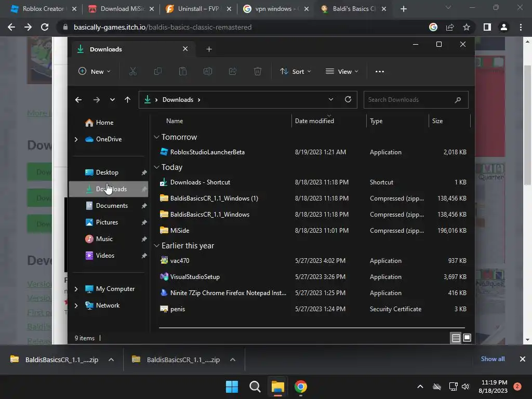Expand My Computer in navigation pane
Screen dimensions: 532x399
(76, 289)
